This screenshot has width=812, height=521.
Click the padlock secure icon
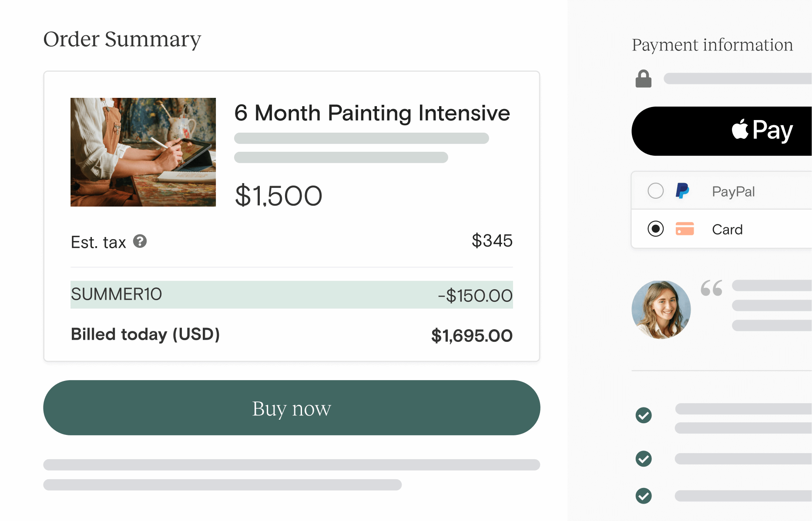643,79
